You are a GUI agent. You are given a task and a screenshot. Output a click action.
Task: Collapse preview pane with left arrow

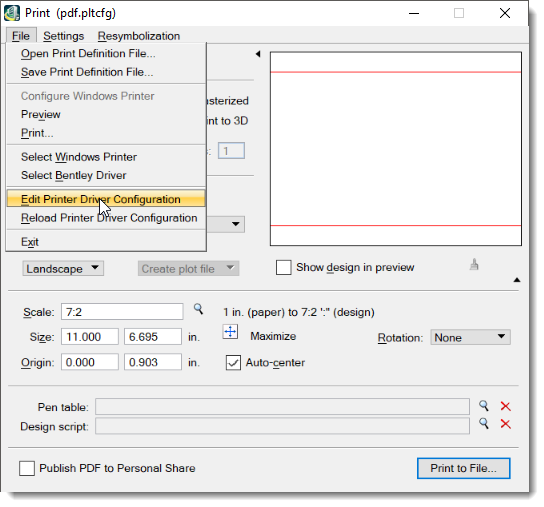point(258,54)
